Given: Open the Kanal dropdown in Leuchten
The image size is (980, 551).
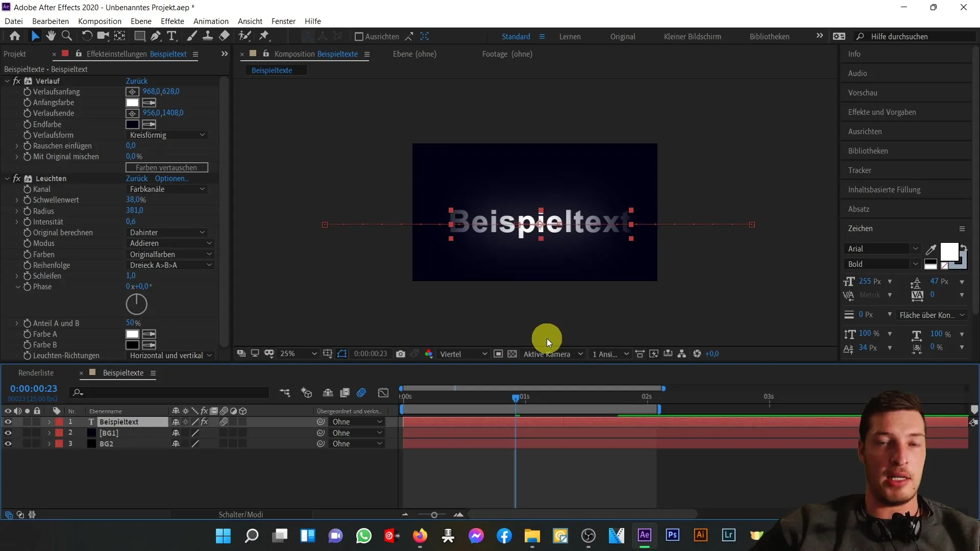Looking at the screenshot, I should pyautogui.click(x=166, y=189).
